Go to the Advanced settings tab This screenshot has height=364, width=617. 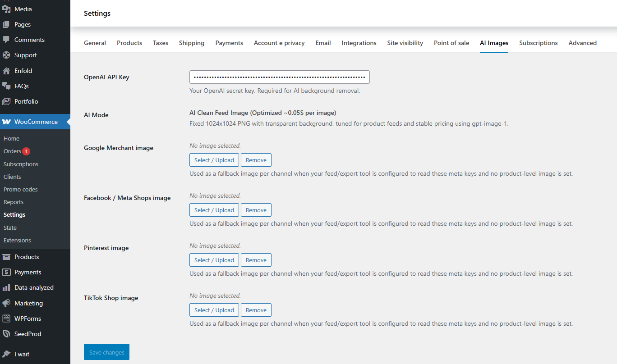tap(583, 43)
